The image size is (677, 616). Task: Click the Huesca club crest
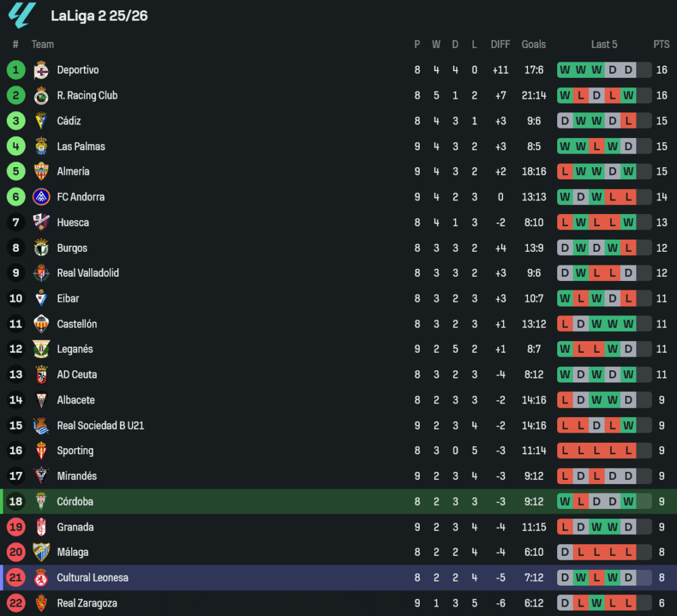pos(41,223)
